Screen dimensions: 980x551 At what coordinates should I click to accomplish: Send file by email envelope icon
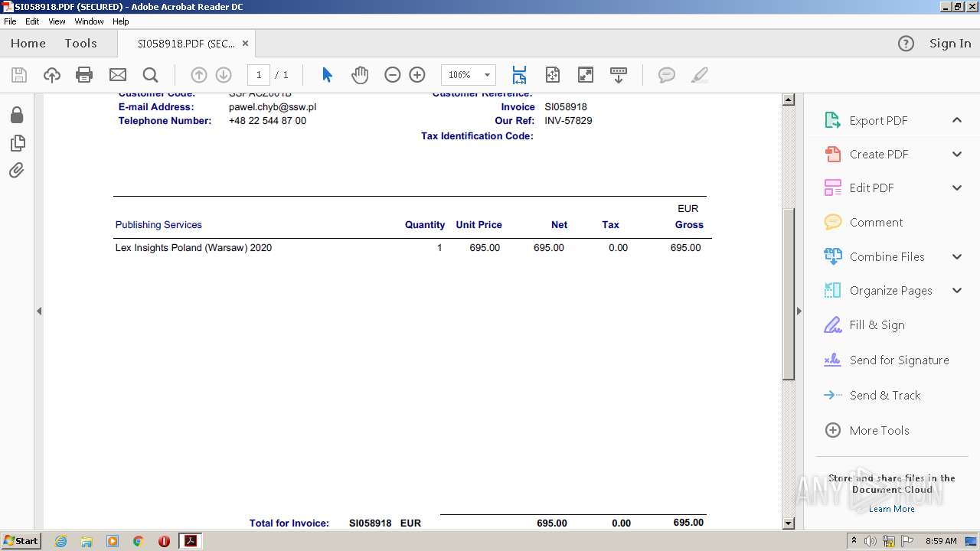coord(117,75)
